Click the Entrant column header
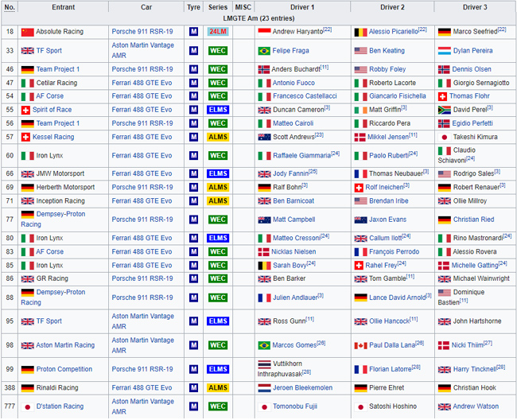The height and width of the screenshot is (420, 517). [x=64, y=7]
